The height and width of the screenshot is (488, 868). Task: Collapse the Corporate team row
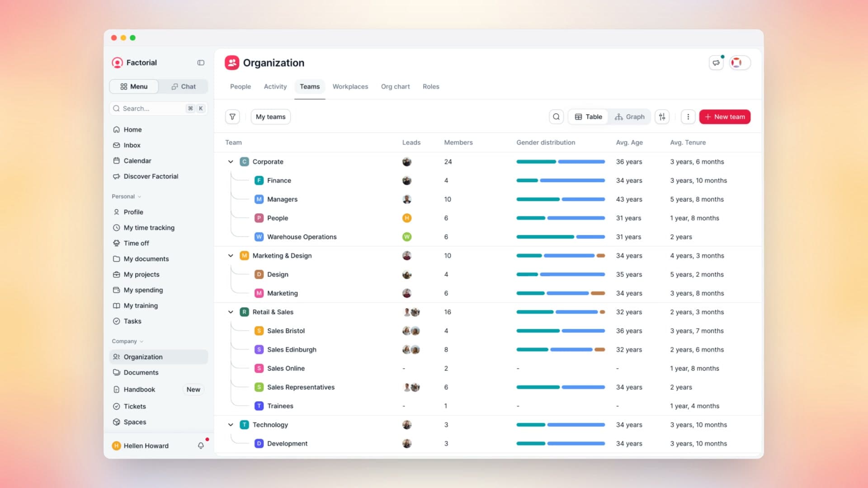pos(231,162)
